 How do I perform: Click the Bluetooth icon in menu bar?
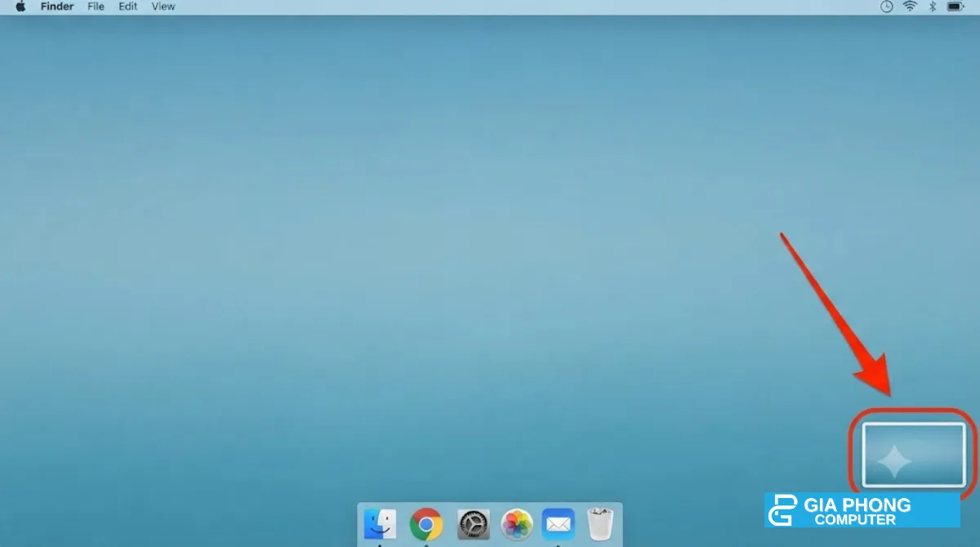click(932, 7)
